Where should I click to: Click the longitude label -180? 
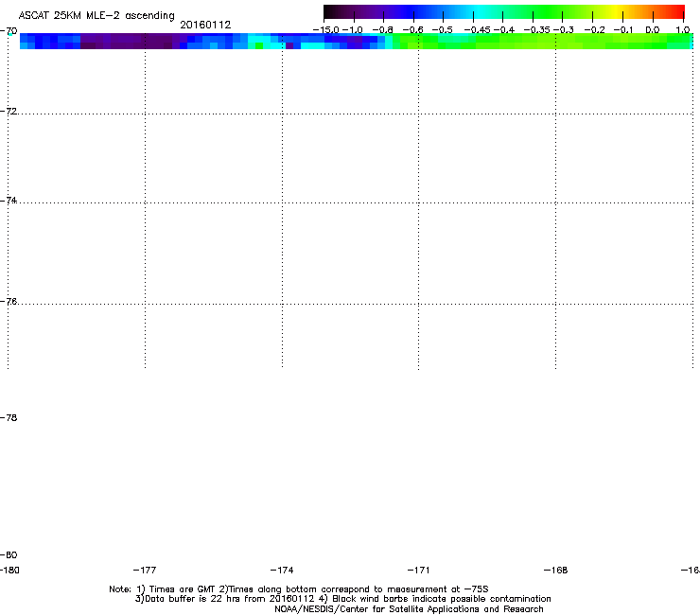pyautogui.click(x=9, y=570)
